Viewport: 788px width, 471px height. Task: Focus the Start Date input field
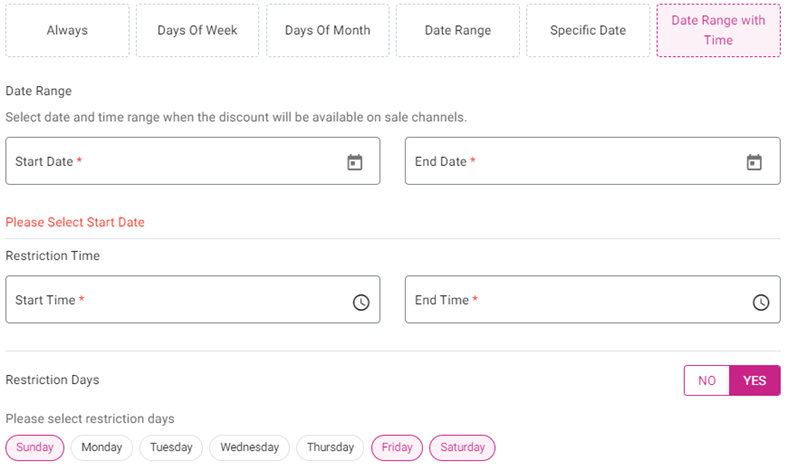coord(192,161)
